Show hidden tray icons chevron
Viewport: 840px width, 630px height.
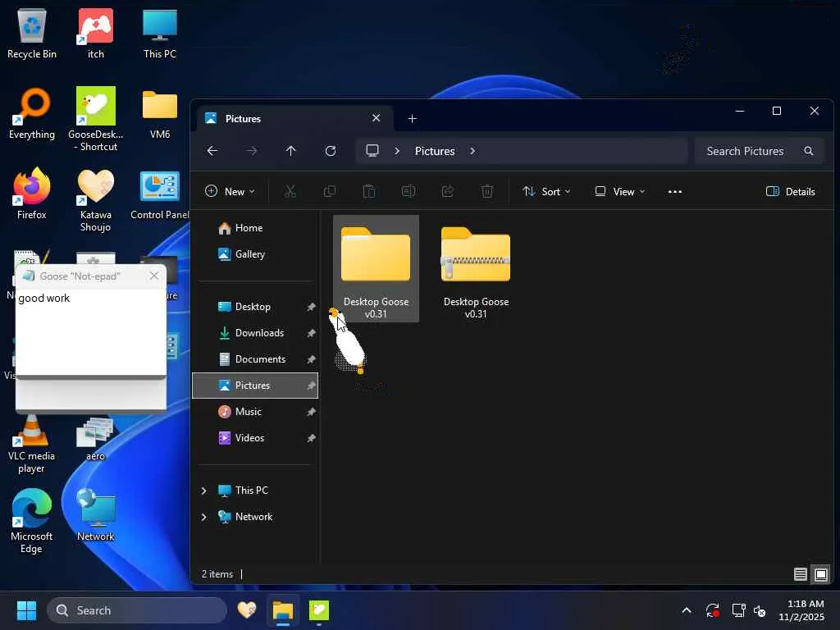coord(687,610)
